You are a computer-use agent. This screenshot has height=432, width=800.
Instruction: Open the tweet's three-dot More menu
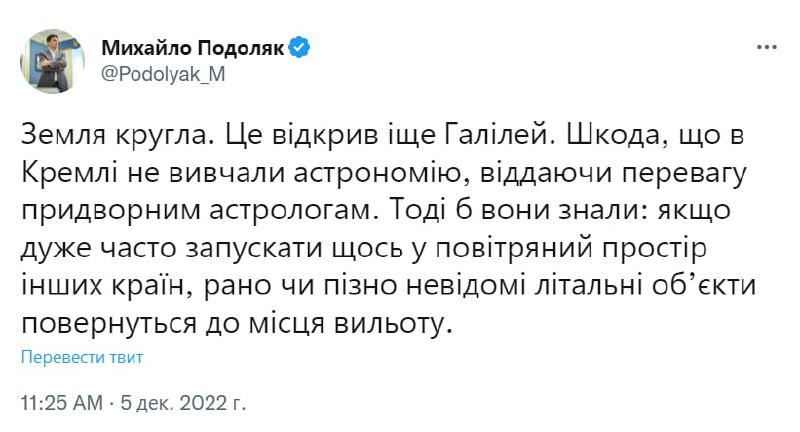[765, 46]
